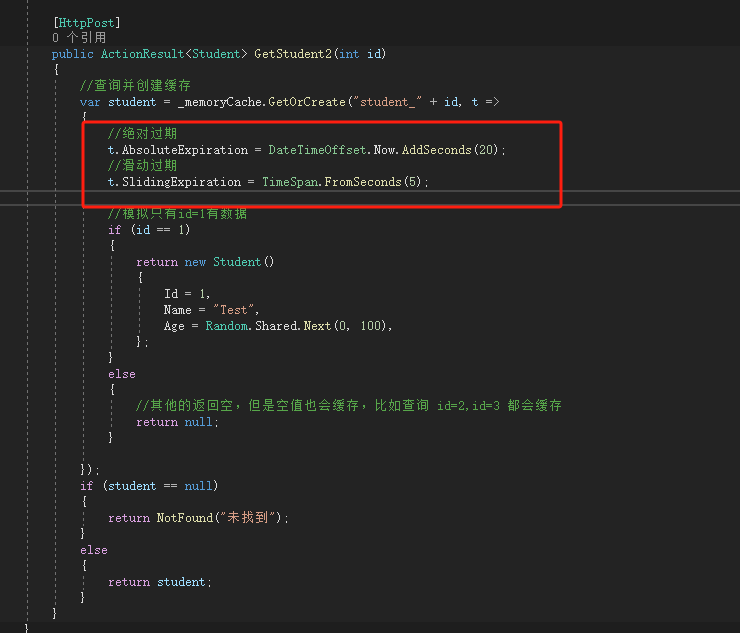Click the "return null" statement
740x633 pixels.
[176, 422]
